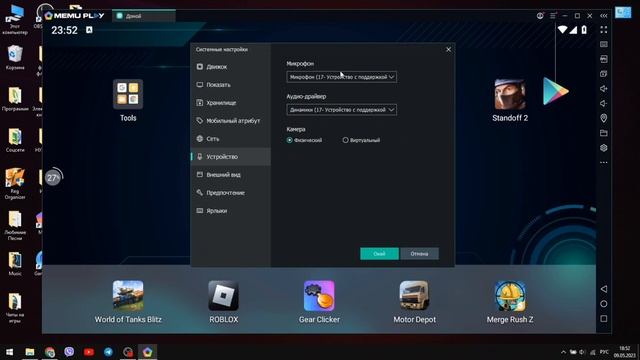The width and height of the screenshot is (640, 360).
Task: Launch Motor Depot app
Action: pos(414,302)
